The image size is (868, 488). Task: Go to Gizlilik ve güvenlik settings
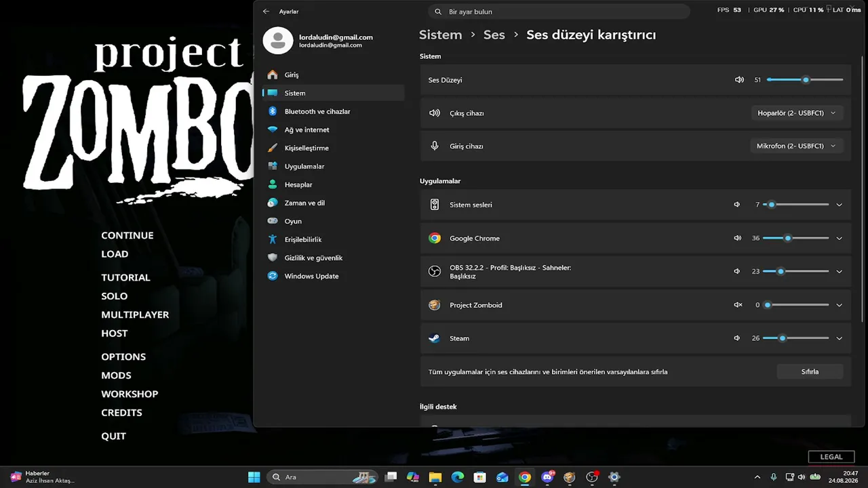[x=333, y=258]
